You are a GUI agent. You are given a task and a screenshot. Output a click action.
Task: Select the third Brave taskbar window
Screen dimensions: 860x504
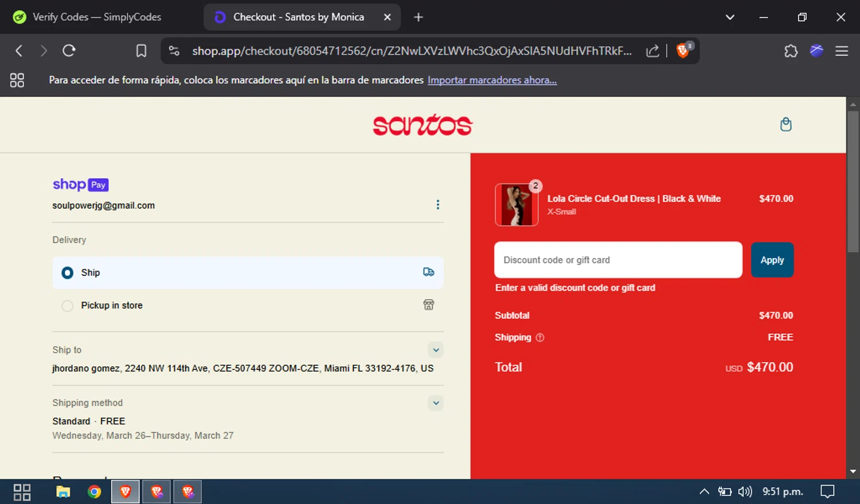187,492
